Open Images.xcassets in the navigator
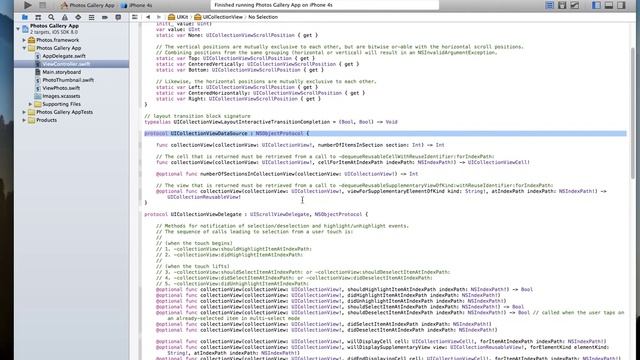This screenshot has height=360, width=640. click(x=61, y=96)
